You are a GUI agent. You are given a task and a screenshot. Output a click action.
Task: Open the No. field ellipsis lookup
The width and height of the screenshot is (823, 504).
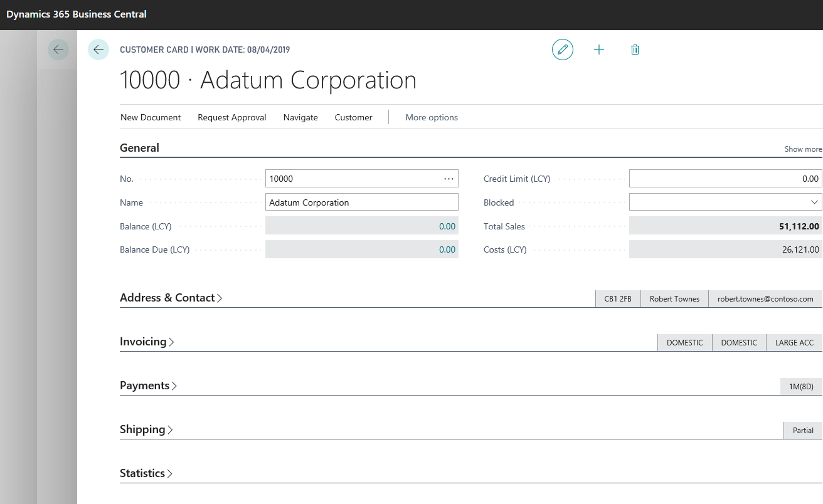[449, 179]
